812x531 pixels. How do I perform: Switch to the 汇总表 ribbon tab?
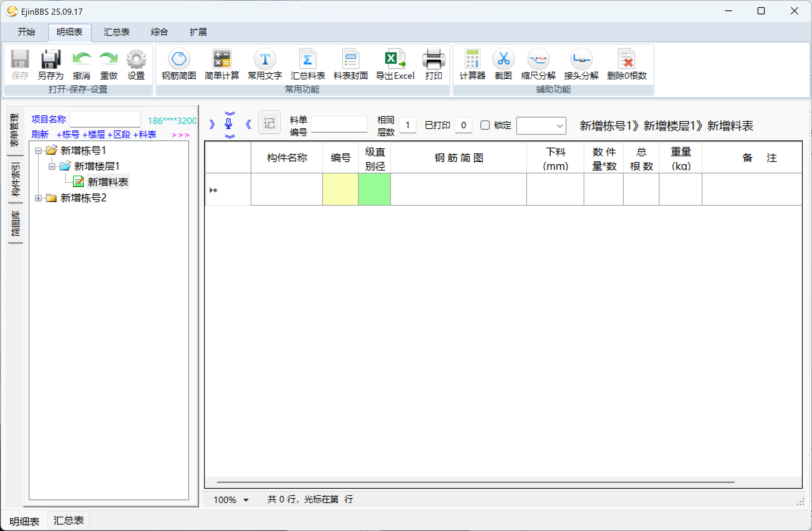(x=116, y=32)
